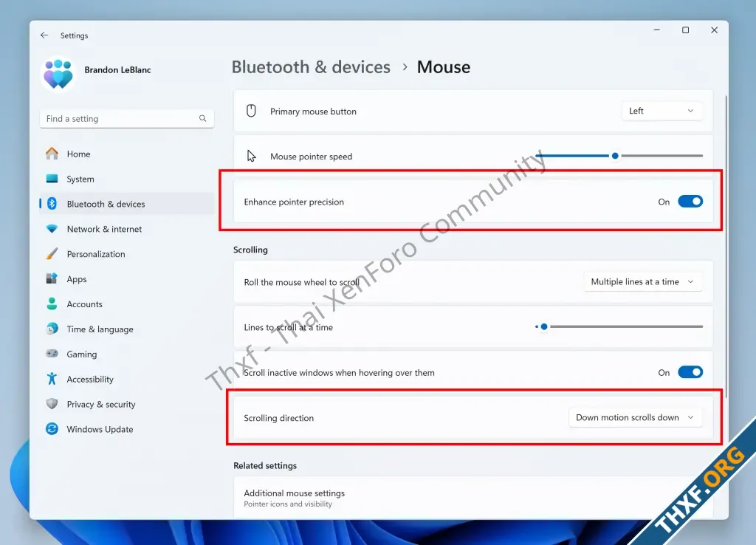756x545 pixels.
Task: Open Windows Update page
Action: (127, 430)
